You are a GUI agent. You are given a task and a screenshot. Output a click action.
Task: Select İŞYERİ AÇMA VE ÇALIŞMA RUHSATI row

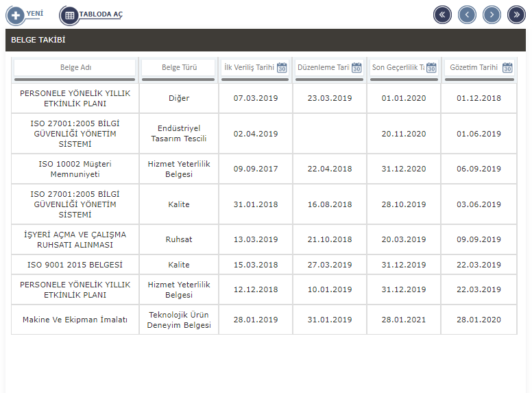pos(75,239)
